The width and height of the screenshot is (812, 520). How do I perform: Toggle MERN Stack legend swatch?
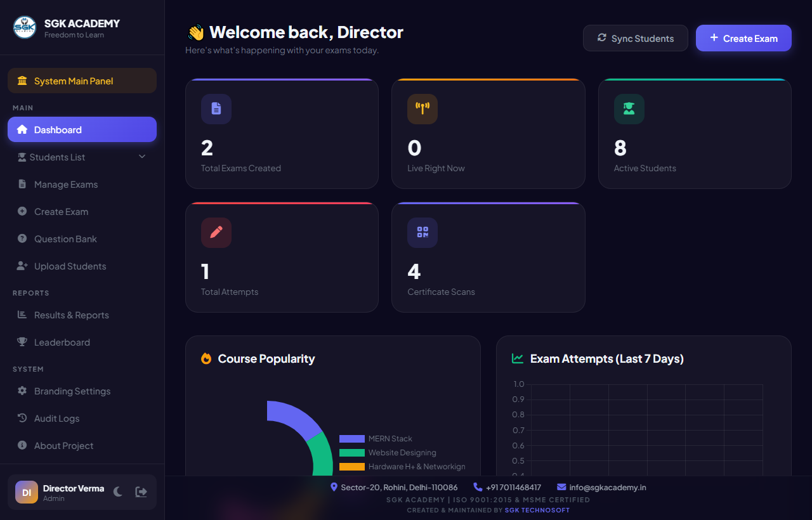352,439
